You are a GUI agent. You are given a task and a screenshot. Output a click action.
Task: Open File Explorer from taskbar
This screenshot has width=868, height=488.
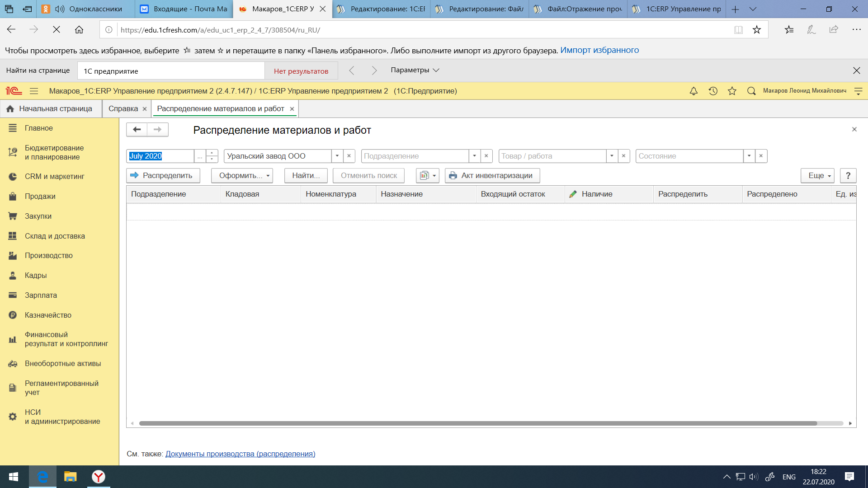[x=70, y=477]
